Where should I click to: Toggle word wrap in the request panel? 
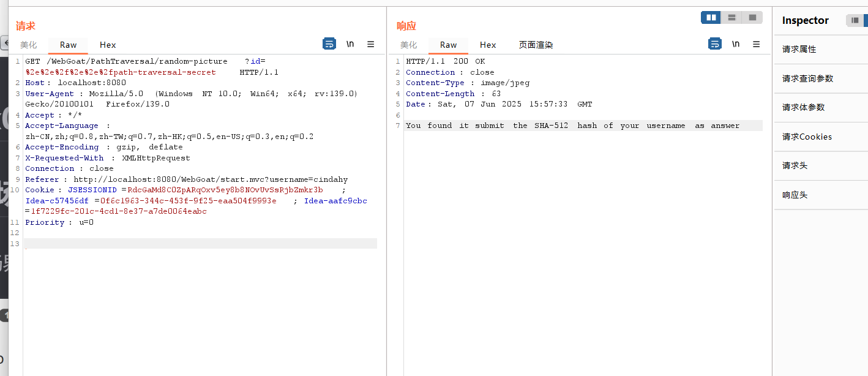click(x=329, y=44)
